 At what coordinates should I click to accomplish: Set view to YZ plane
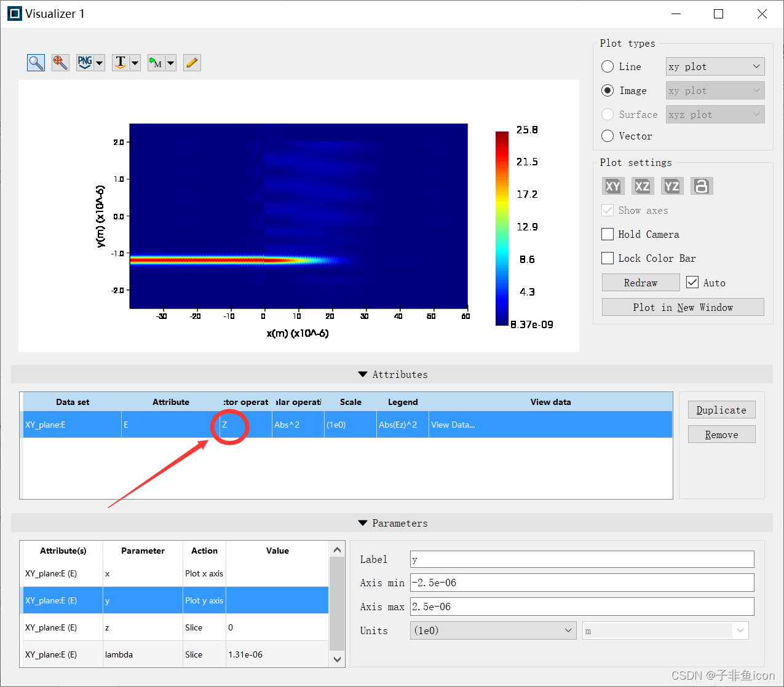point(672,186)
